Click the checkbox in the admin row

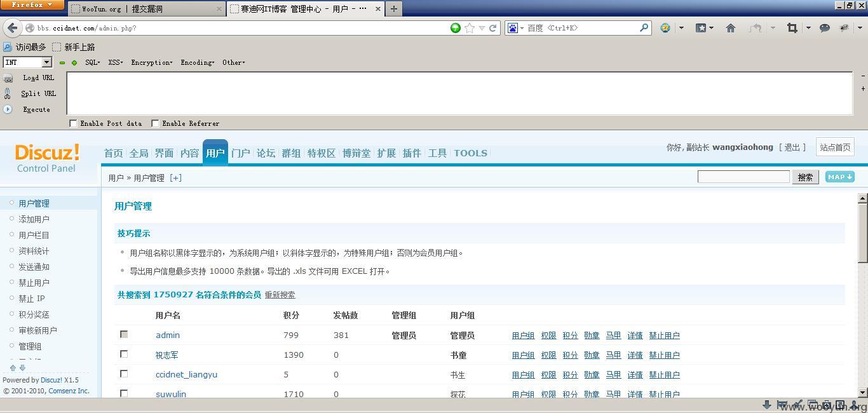124,334
